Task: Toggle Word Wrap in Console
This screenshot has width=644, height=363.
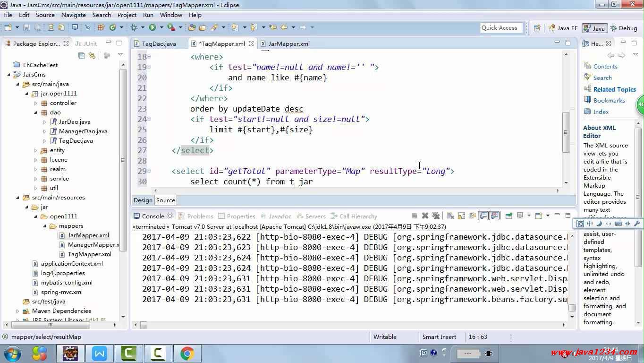Action: pos(472,216)
